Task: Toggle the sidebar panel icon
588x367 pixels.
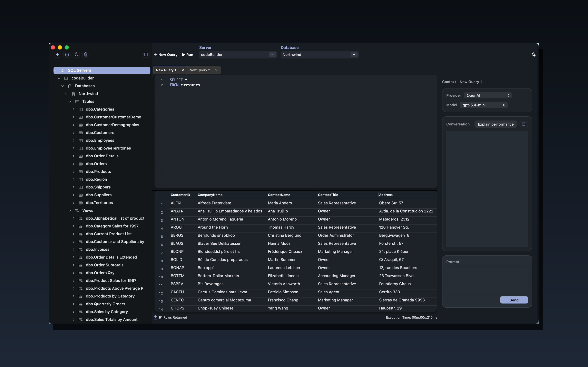Action: pyautogui.click(x=145, y=55)
